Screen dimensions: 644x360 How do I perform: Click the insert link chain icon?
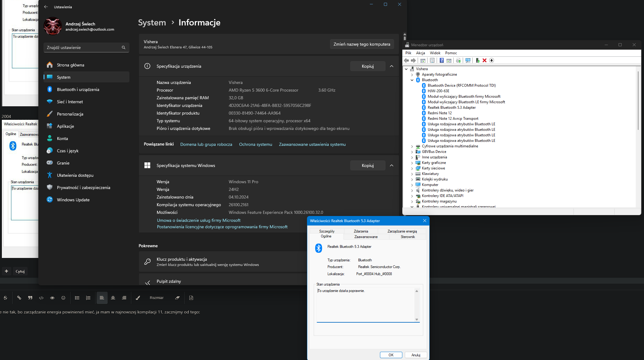point(19,297)
